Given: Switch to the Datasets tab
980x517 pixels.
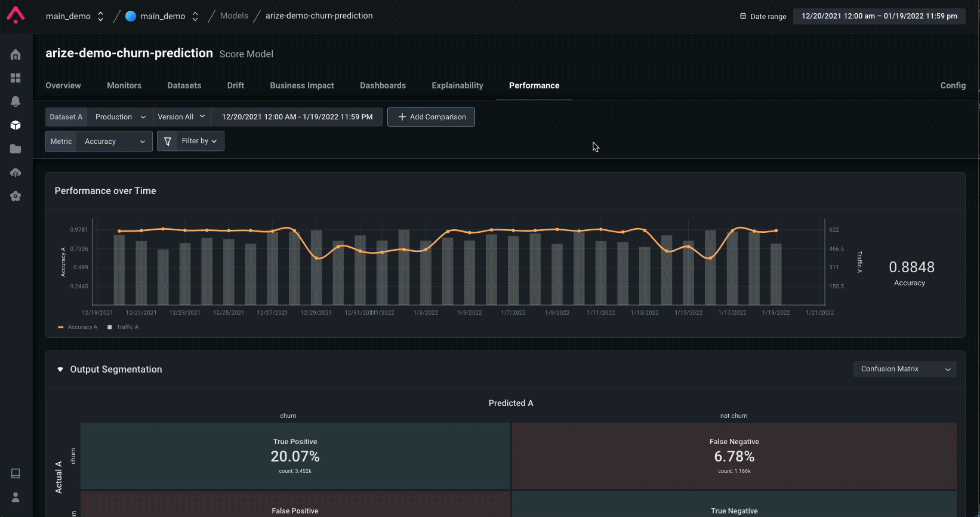Looking at the screenshot, I should coord(184,85).
